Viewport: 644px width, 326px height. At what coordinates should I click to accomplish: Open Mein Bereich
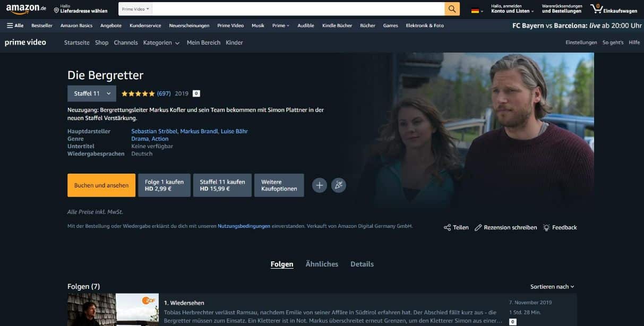click(203, 42)
